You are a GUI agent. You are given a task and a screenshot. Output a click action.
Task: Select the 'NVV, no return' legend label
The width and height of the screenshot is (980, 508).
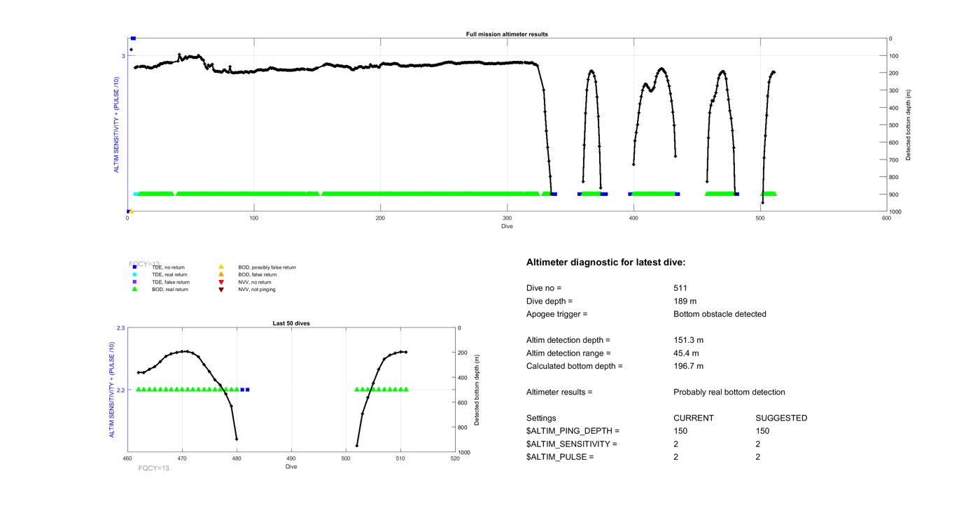tap(255, 282)
